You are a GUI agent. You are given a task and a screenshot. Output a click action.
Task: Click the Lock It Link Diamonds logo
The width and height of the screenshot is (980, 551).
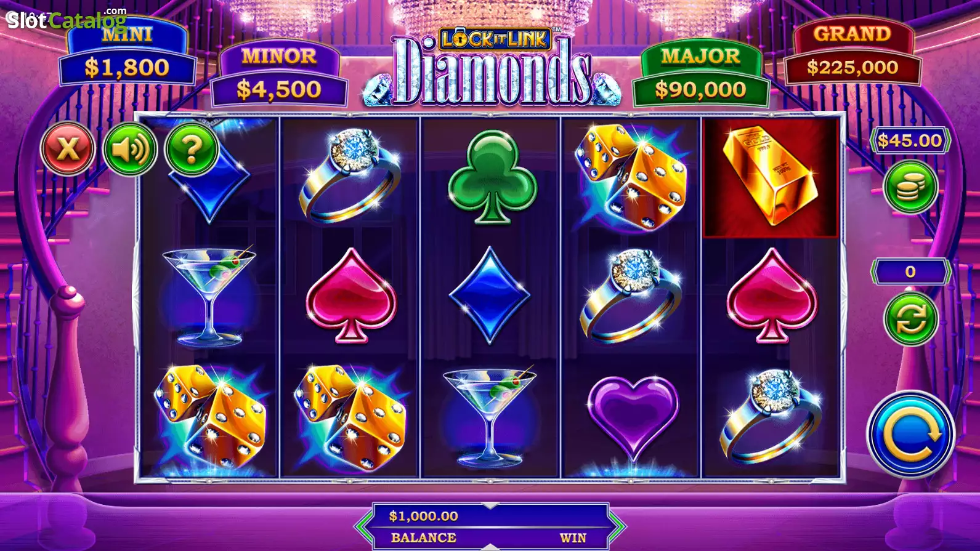point(492,69)
